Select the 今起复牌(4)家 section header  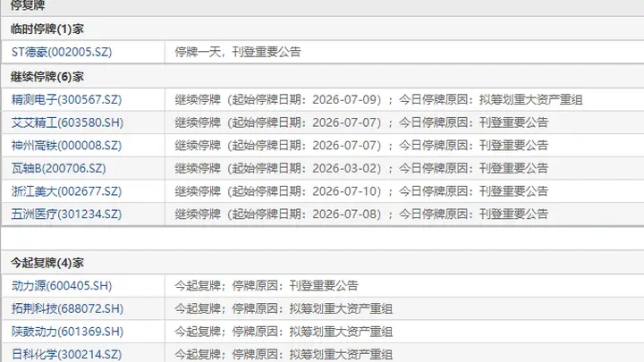click(47, 263)
